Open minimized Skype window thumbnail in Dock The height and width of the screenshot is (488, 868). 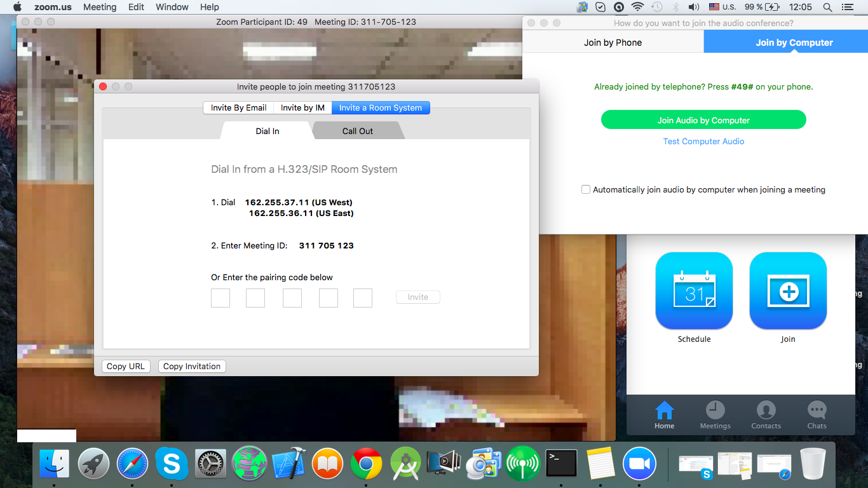coord(696,466)
